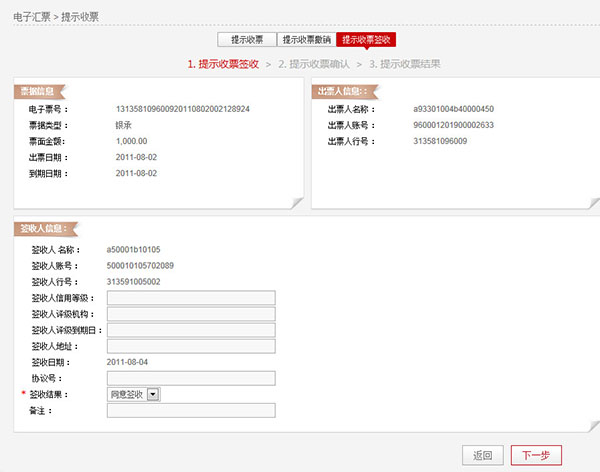
Task: Click the 出票人信息 section header
Action: (343, 91)
